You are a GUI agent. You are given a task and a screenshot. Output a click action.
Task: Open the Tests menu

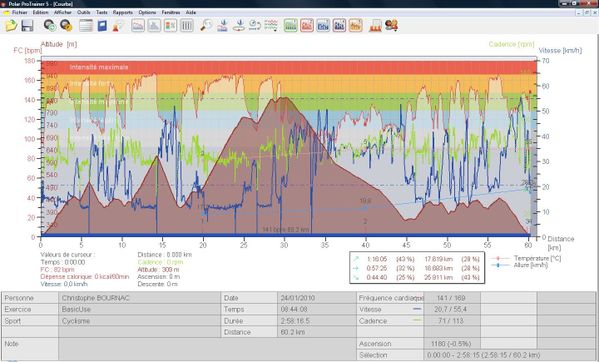pyautogui.click(x=102, y=12)
